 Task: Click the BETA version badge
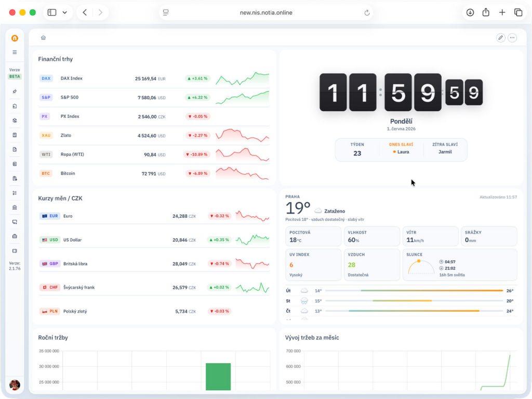click(x=15, y=76)
